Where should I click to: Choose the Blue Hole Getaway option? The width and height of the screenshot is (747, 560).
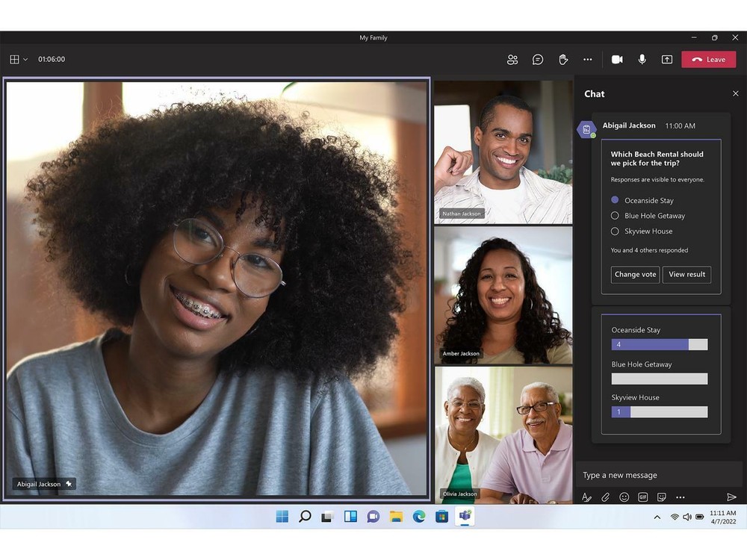[615, 216]
